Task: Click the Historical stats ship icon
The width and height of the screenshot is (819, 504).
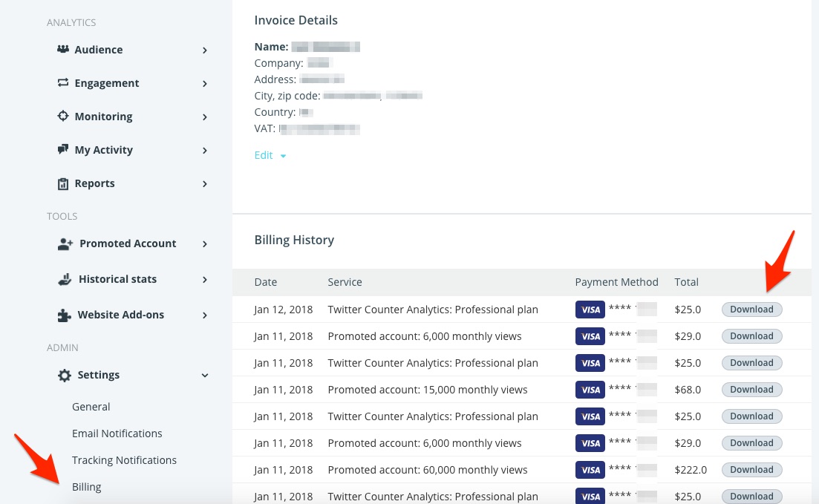Action: point(65,279)
